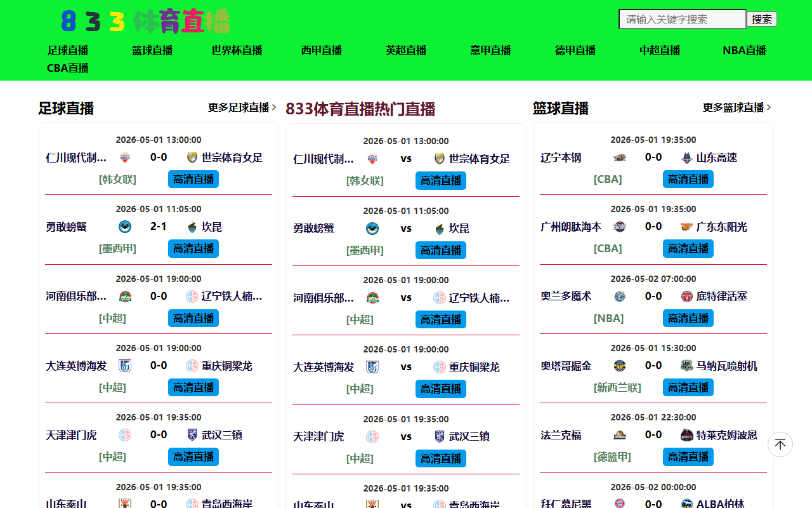Screen dimensions: 812x508
Task: Click the 2-1 score of 勇敢螃蟹 match
Action: [x=159, y=227]
